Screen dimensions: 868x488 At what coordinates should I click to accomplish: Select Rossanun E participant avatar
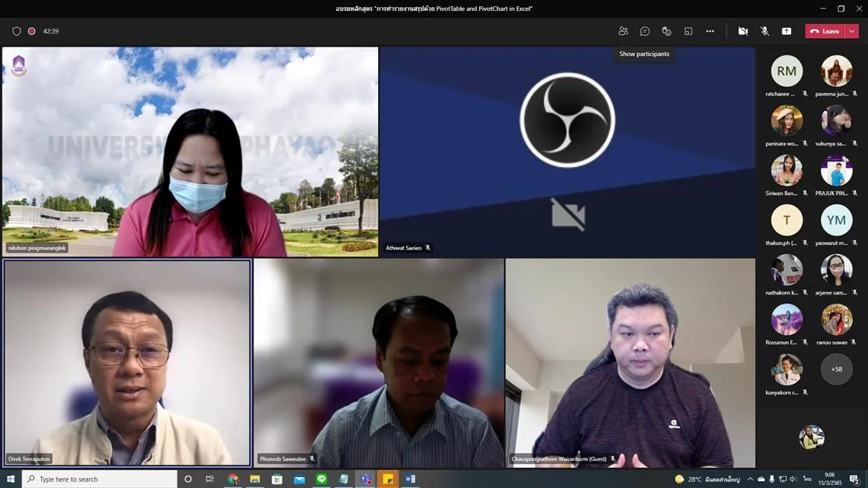point(786,320)
